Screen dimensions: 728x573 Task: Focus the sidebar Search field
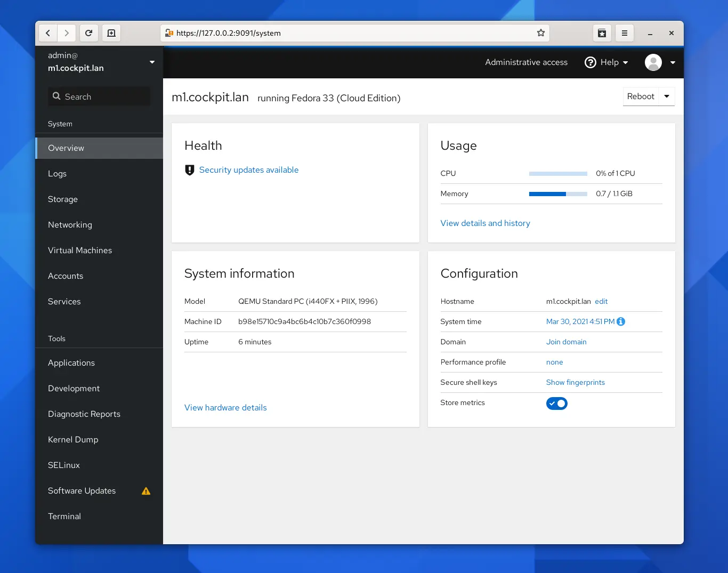tap(99, 96)
